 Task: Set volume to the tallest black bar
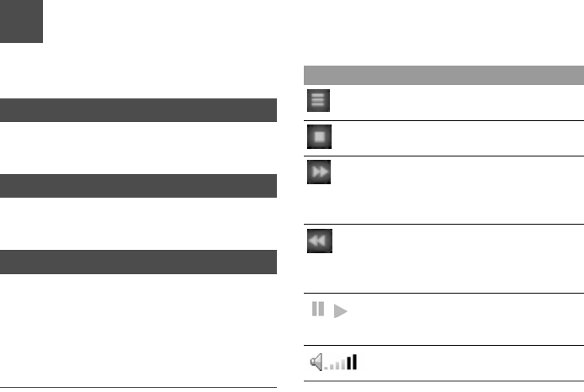(x=354, y=363)
